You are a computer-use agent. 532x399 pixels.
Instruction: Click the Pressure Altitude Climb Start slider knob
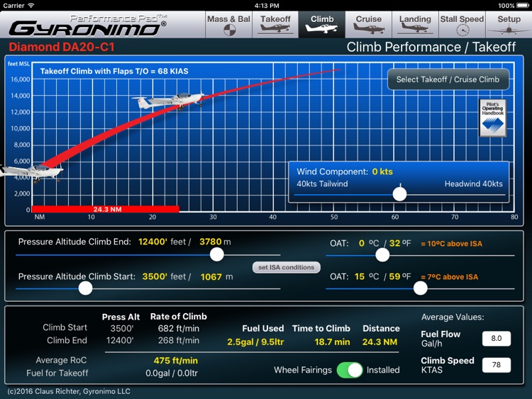[x=86, y=288]
